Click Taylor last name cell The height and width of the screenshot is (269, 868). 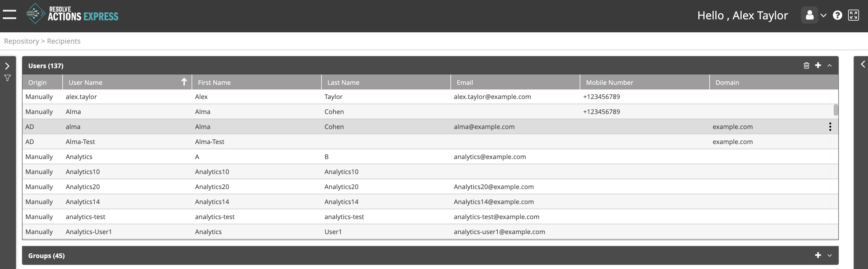point(333,97)
